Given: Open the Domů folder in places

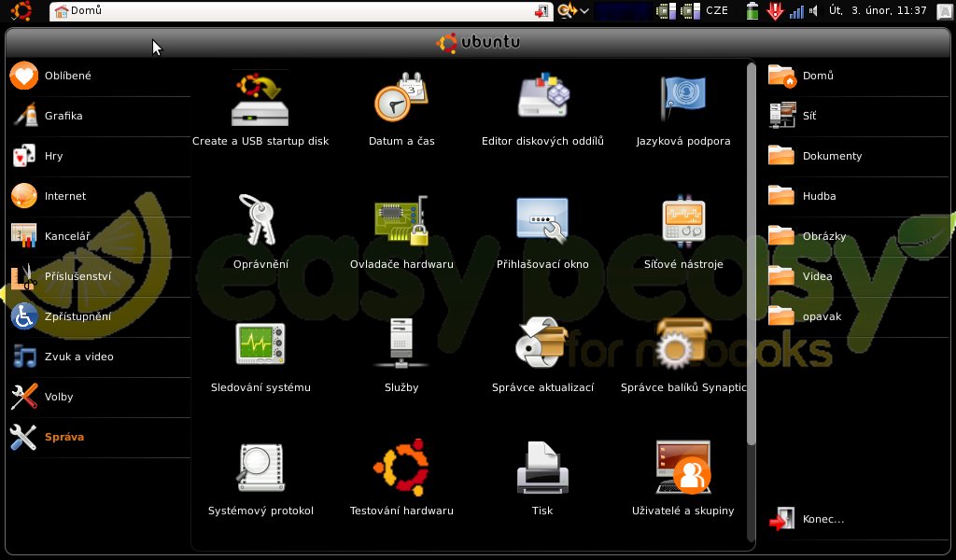Looking at the screenshot, I should 858,76.
